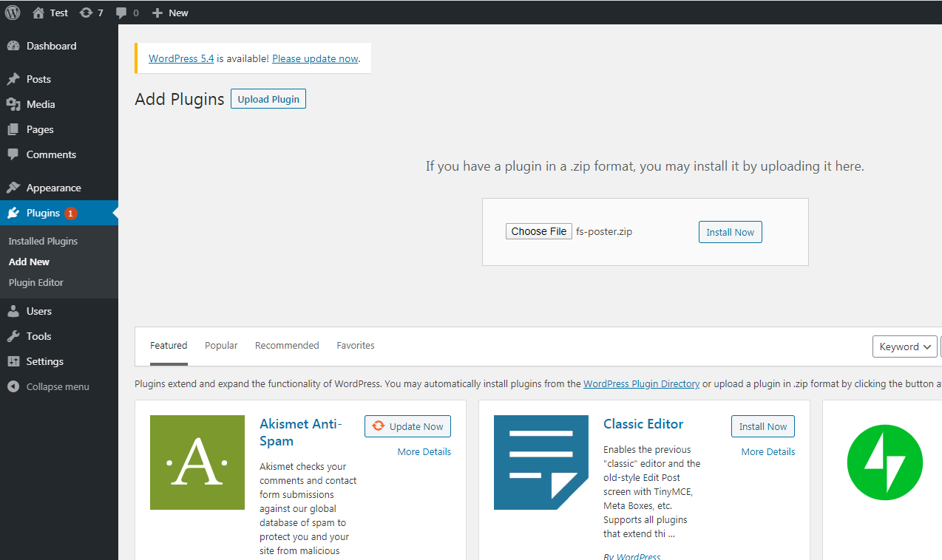Click the Users person icon
942x560 pixels.
click(13, 311)
